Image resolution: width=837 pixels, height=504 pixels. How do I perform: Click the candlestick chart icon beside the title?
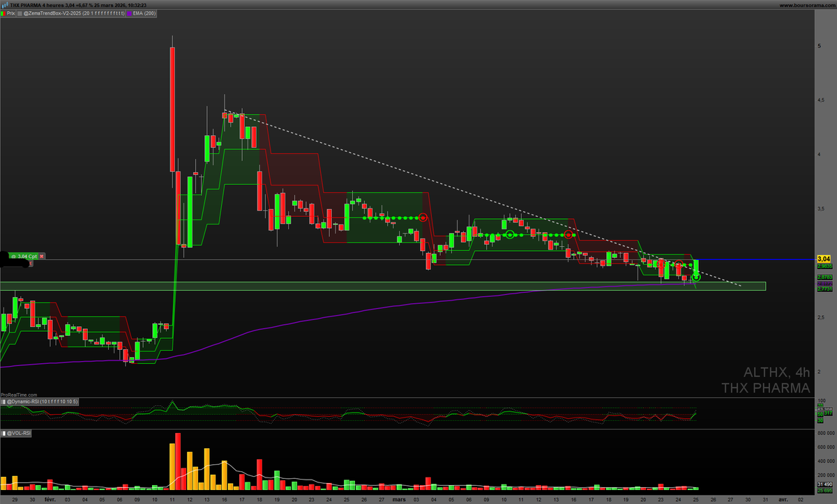4,4
